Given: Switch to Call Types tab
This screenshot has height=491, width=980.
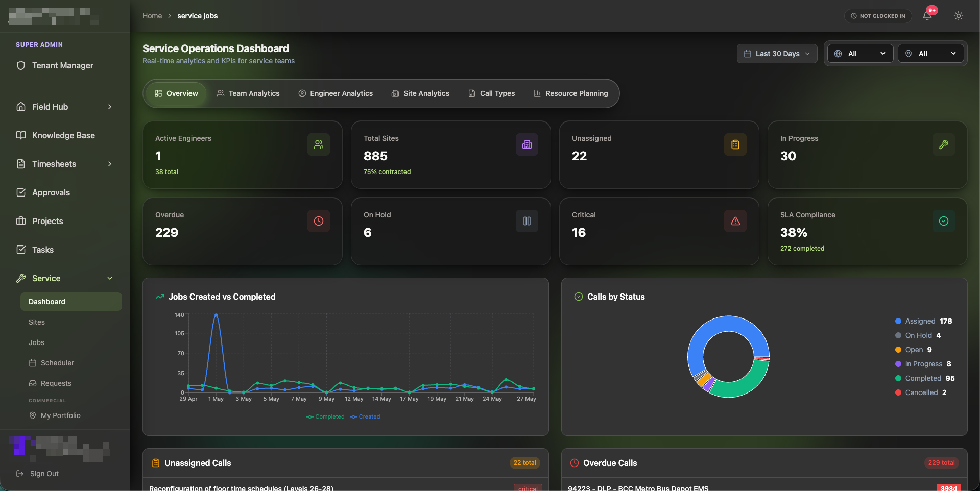Looking at the screenshot, I should coord(491,93).
